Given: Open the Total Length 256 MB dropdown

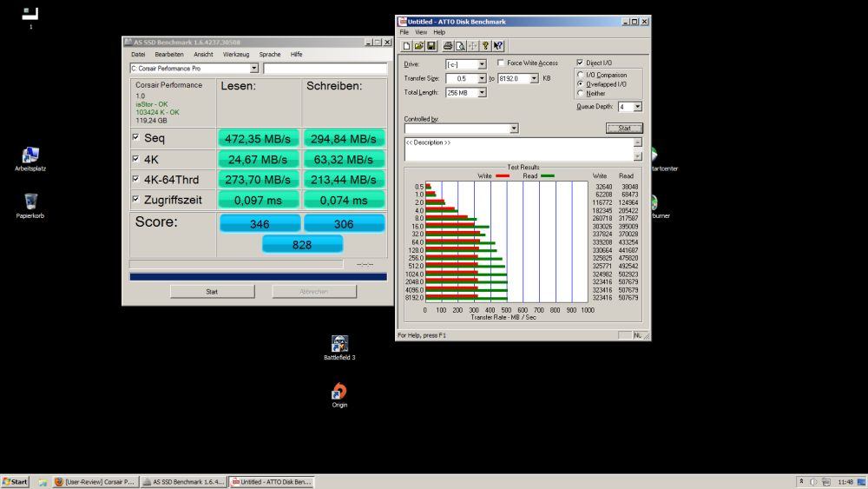Looking at the screenshot, I should click(482, 92).
